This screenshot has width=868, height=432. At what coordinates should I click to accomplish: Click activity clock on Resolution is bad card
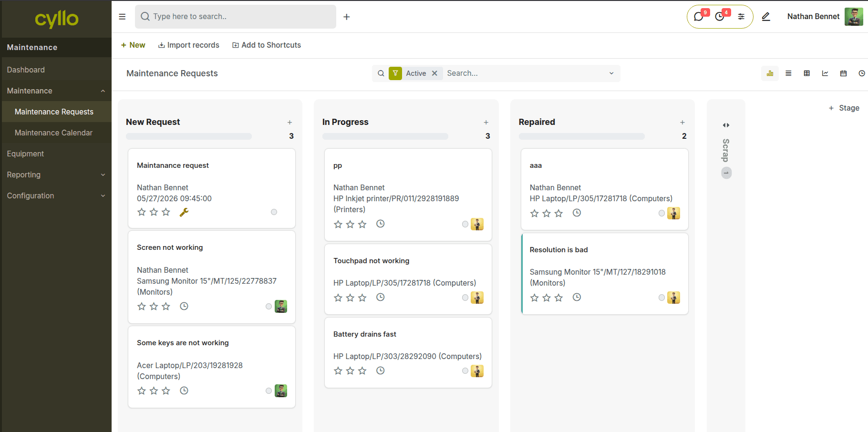577,297
